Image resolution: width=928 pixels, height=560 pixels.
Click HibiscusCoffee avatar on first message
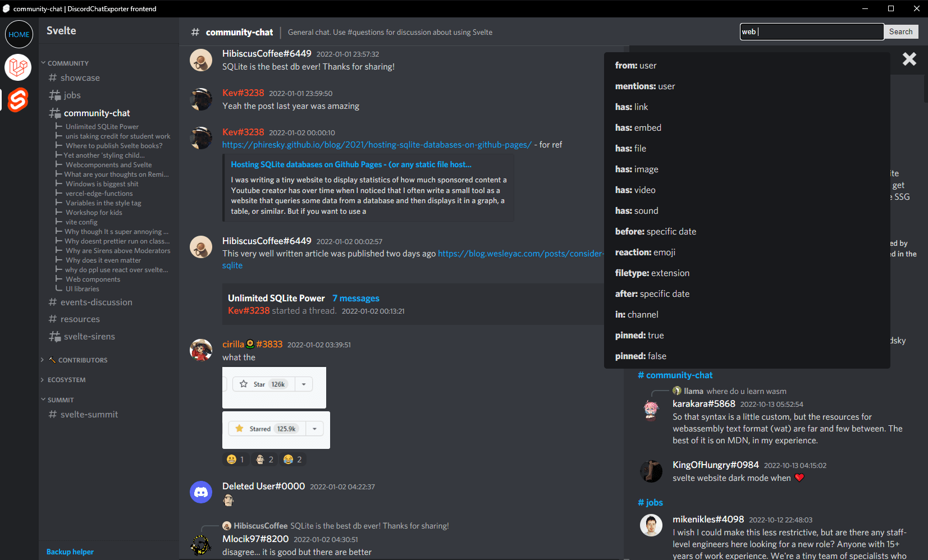201,60
